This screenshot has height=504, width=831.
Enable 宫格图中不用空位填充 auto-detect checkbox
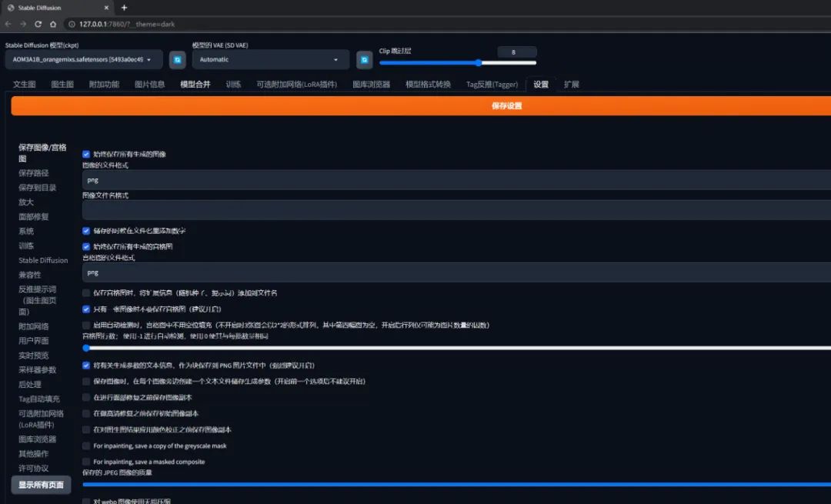[86, 325]
